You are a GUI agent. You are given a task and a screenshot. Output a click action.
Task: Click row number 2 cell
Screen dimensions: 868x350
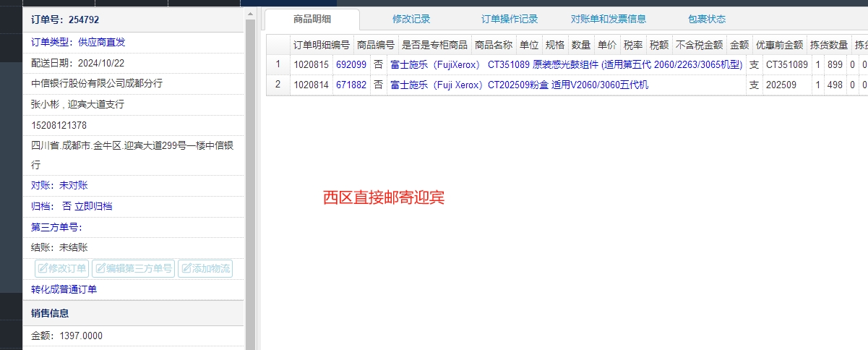[278, 85]
